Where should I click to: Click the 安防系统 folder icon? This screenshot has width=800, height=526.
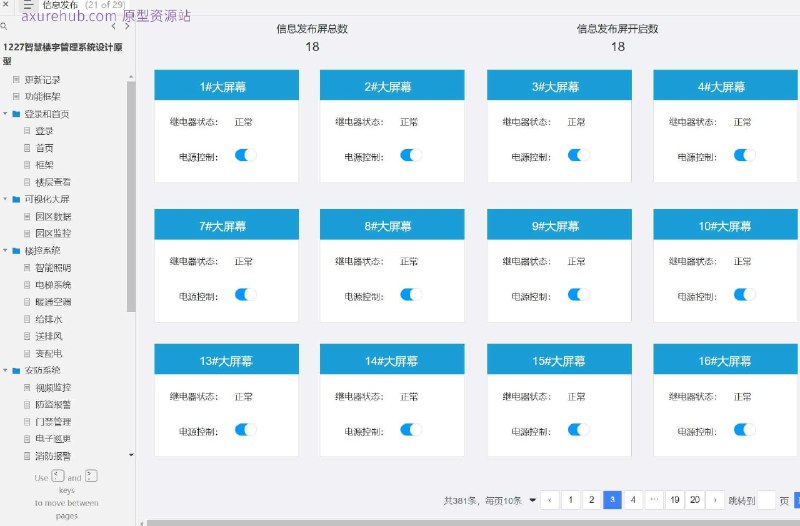click(16, 370)
